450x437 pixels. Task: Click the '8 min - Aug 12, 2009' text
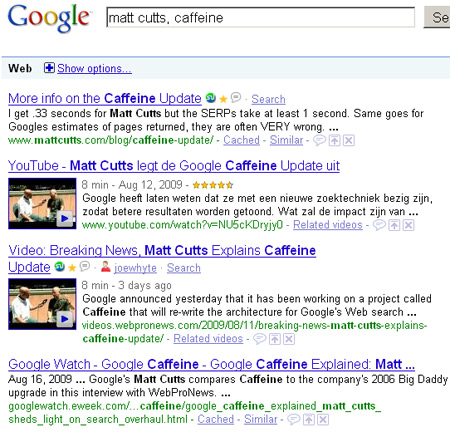pyautogui.click(x=132, y=185)
